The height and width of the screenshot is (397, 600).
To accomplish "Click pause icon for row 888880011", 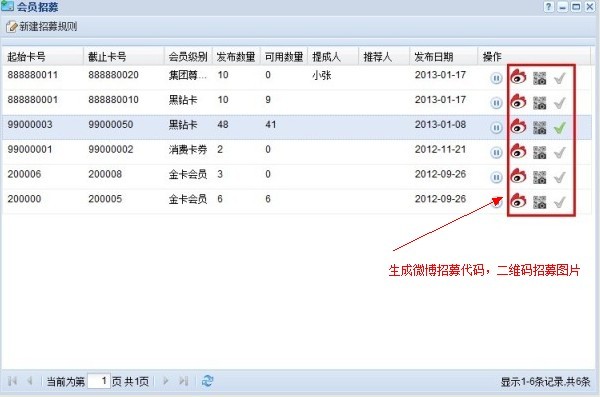I will pyautogui.click(x=496, y=78).
